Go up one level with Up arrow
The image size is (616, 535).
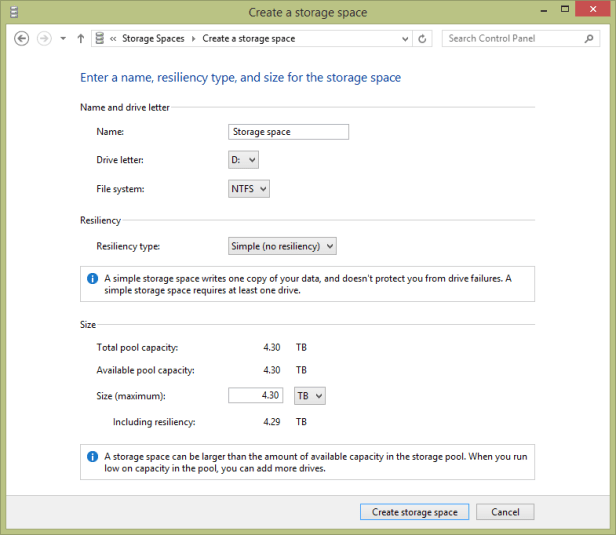click(x=80, y=38)
